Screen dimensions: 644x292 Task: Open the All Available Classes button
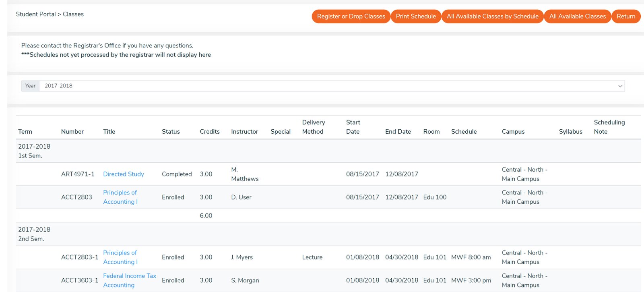point(577,17)
